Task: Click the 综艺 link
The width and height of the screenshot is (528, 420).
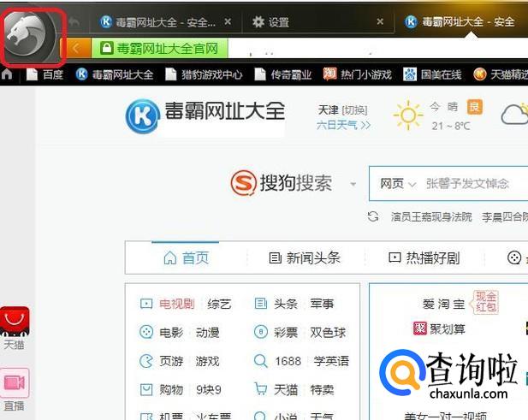Action: pyautogui.click(x=219, y=304)
